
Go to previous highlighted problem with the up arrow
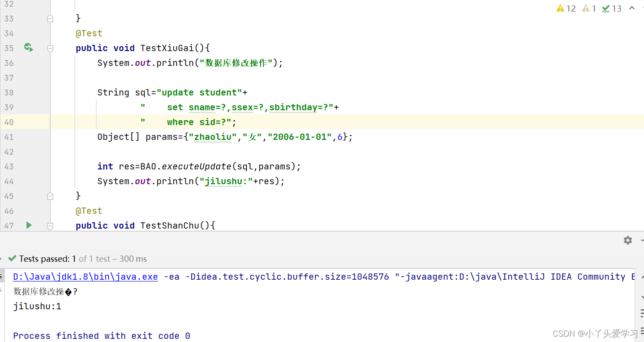pyautogui.click(x=632, y=8)
